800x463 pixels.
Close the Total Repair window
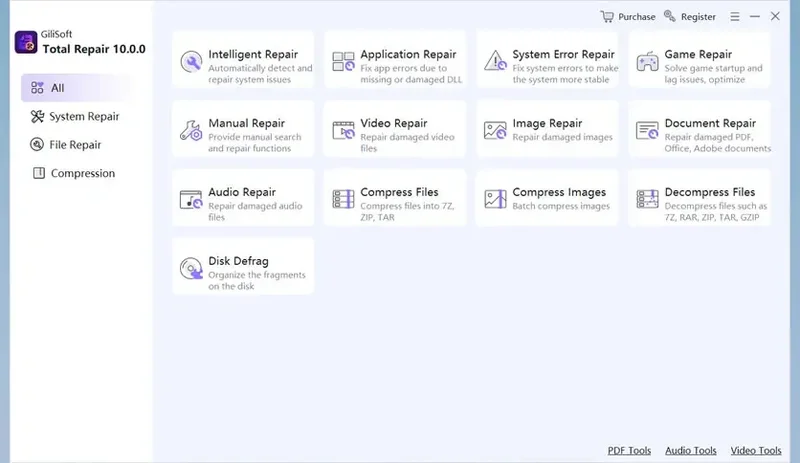pyautogui.click(x=775, y=16)
